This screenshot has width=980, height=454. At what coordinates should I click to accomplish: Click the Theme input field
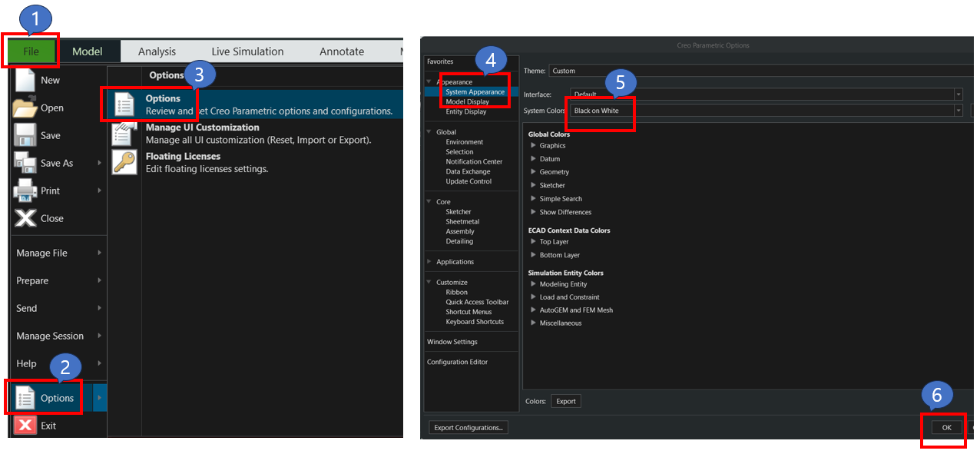(x=760, y=71)
